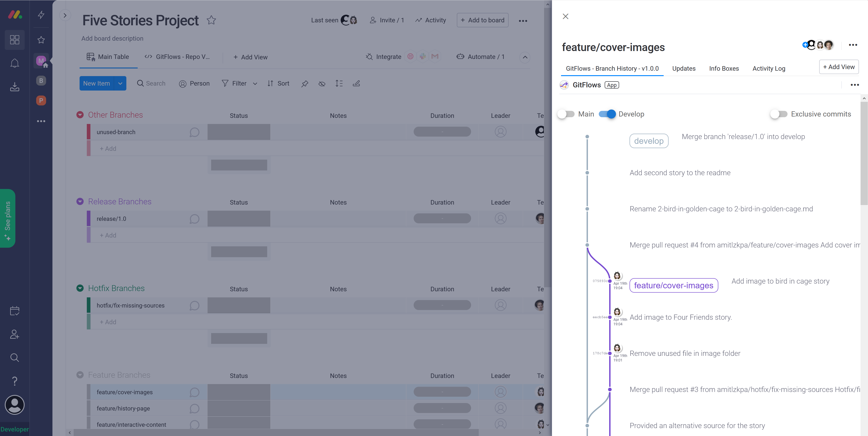Viewport: 868px width, 436px height.
Task: Collapse the Other Branches group
Action: pos(80,115)
